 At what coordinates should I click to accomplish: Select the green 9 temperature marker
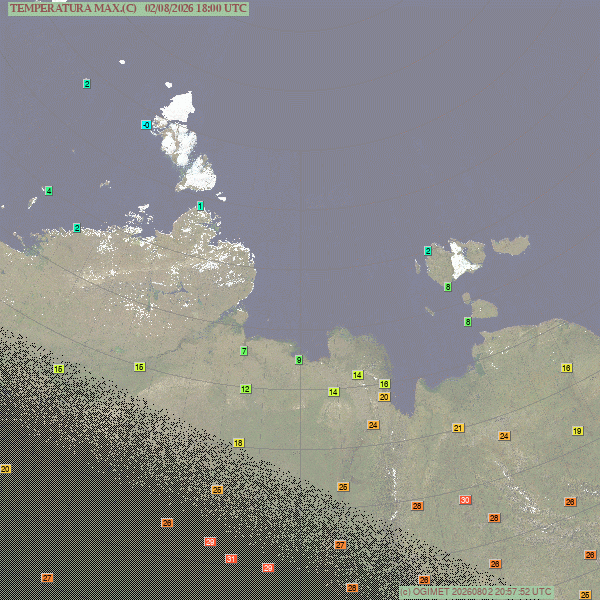pyautogui.click(x=299, y=360)
